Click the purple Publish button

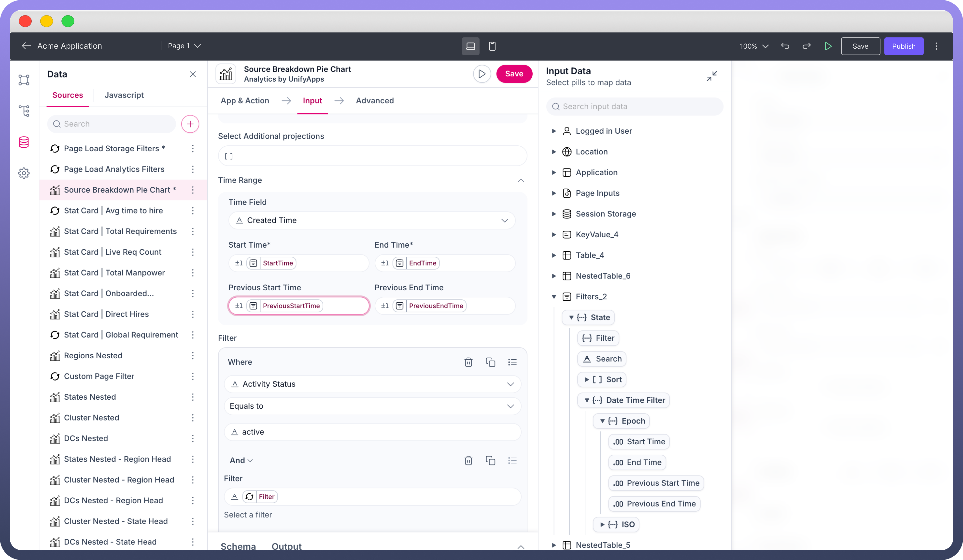[903, 46]
